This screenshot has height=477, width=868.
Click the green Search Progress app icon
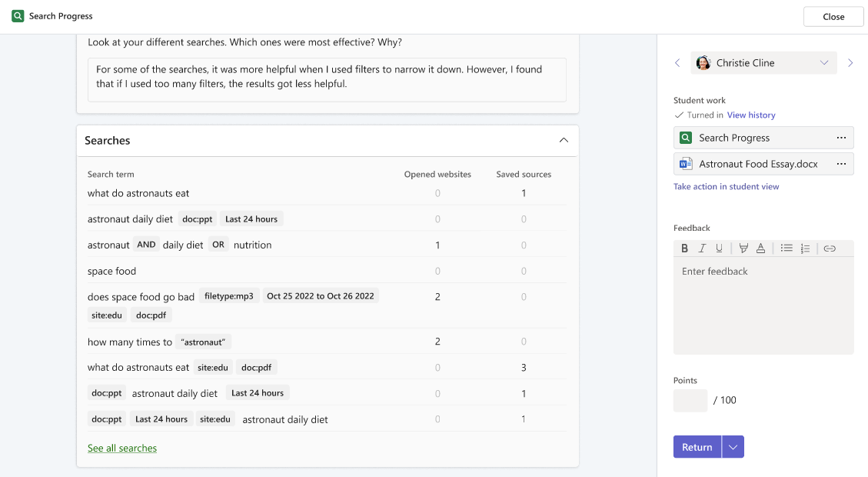(685, 137)
